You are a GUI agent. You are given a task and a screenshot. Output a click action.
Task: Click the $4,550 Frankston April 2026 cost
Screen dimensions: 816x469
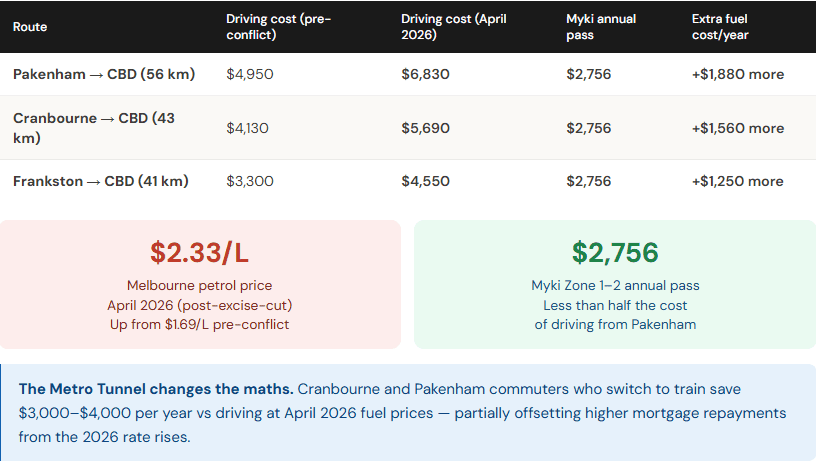pyautogui.click(x=425, y=181)
